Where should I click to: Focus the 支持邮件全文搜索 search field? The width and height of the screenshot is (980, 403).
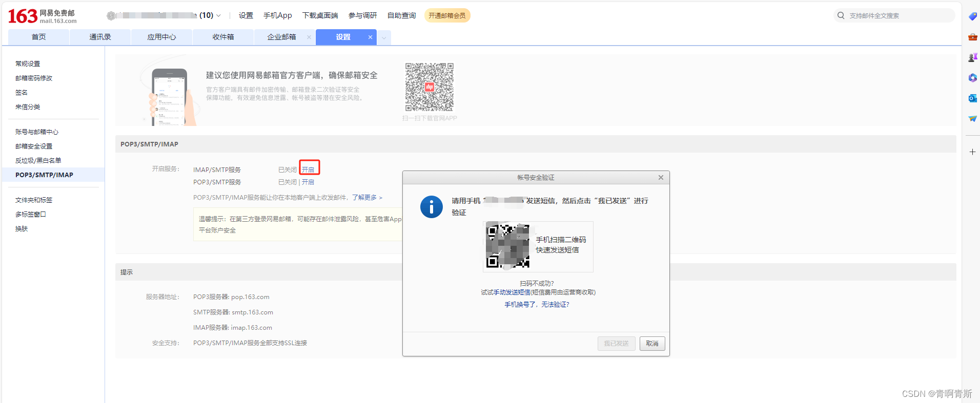[894, 15]
